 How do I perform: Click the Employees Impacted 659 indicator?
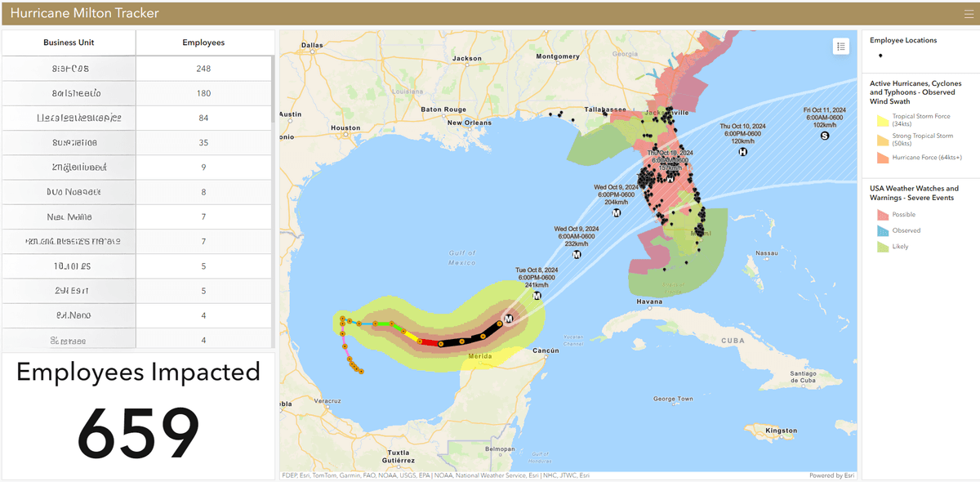click(138, 415)
